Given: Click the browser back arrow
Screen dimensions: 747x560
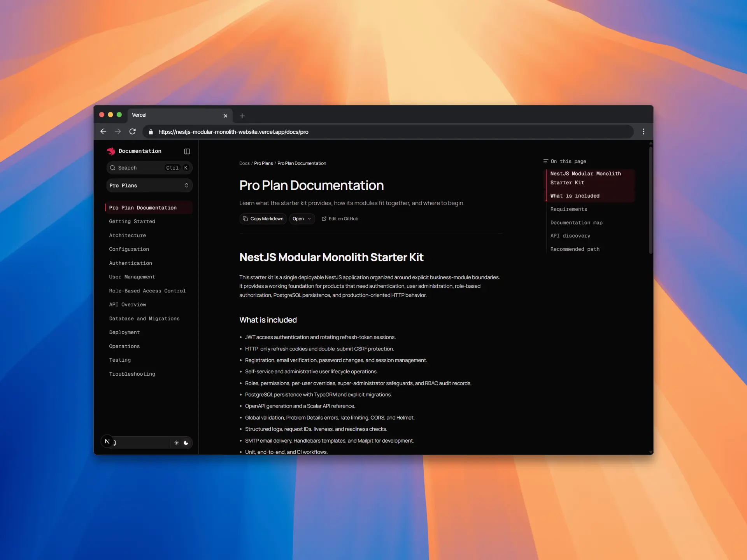Looking at the screenshot, I should click(103, 131).
